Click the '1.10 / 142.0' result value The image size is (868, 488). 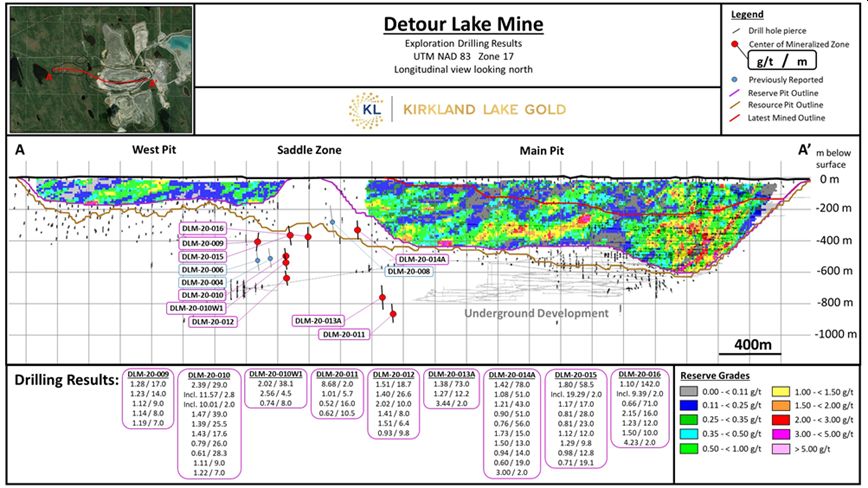click(639, 384)
